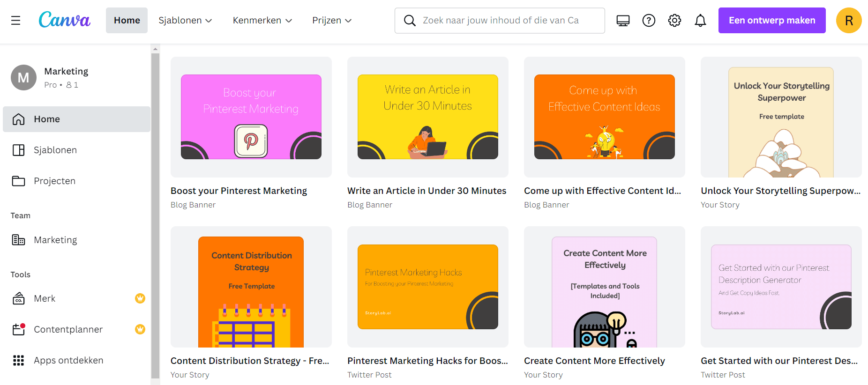The image size is (868, 385).
Task: Open Contentplanner in the sidebar
Action: tap(68, 329)
